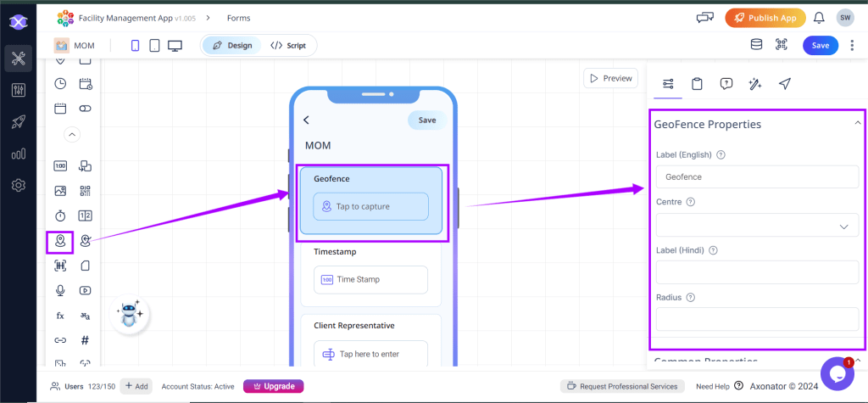
Task: Choose the QR code widget
Action: click(x=85, y=191)
